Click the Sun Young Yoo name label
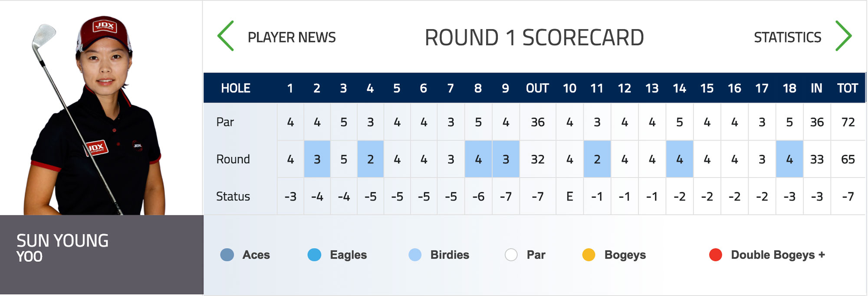The height and width of the screenshot is (296, 868). tap(63, 248)
